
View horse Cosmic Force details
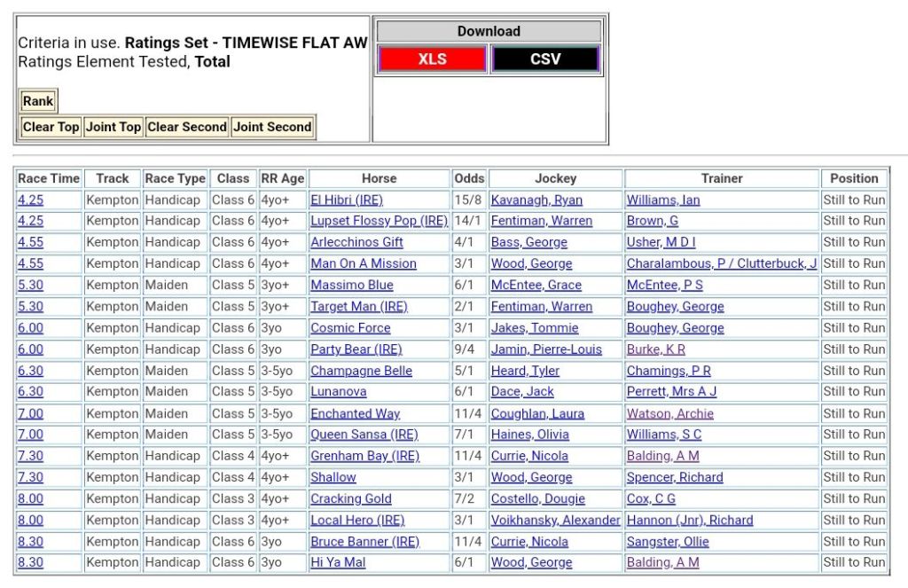[x=350, y=328]
